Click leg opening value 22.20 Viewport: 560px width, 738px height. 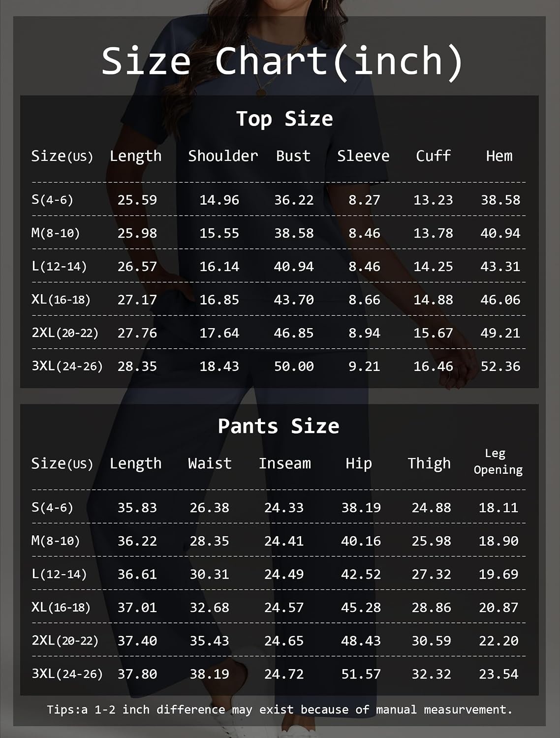(x=498, y=641)
